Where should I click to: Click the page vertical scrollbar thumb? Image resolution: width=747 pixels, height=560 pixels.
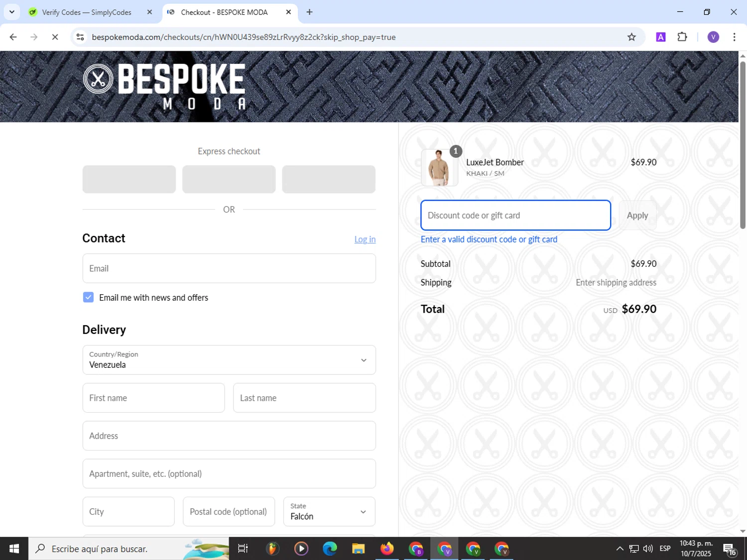[x=743, y=144]
